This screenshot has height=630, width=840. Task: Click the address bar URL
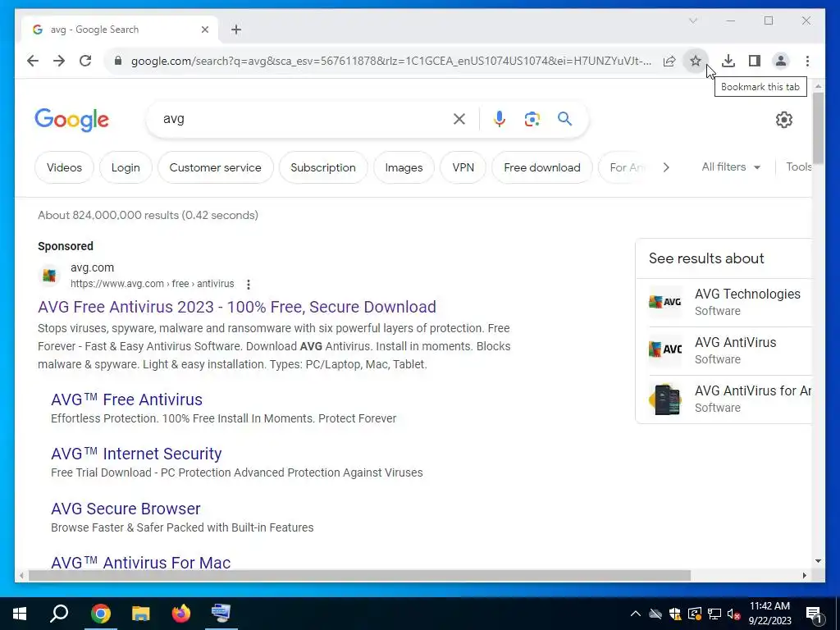coord(391,61)
